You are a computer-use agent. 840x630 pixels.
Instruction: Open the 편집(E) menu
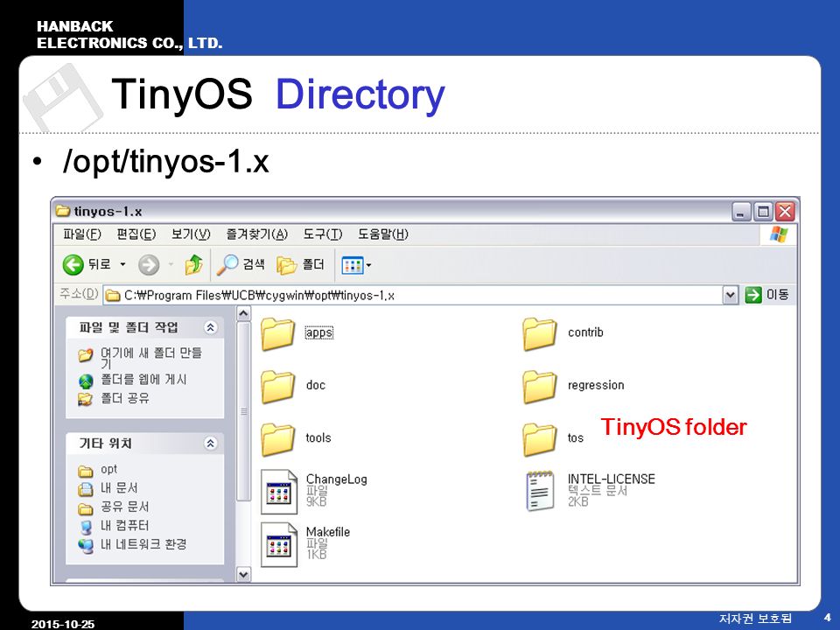[x=136, y=234]
